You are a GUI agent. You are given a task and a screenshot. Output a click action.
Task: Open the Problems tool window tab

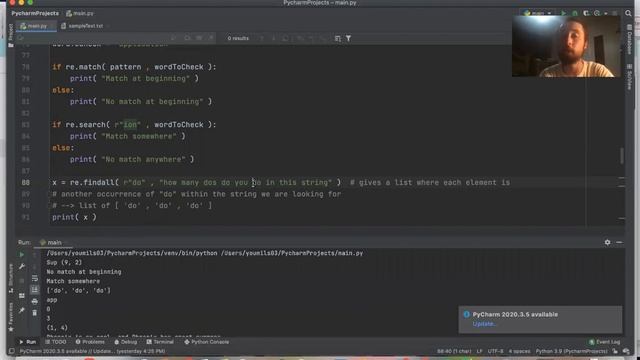(x=90, y=342)
